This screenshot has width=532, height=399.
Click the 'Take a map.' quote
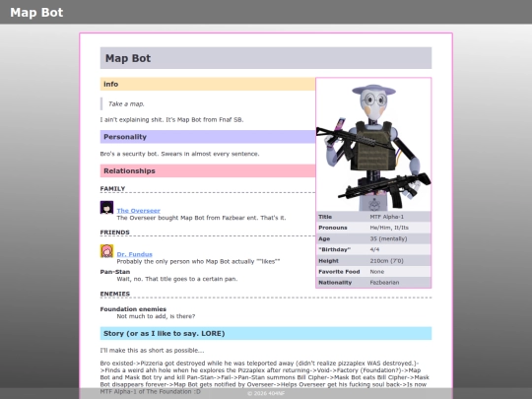tap(126, 103)
